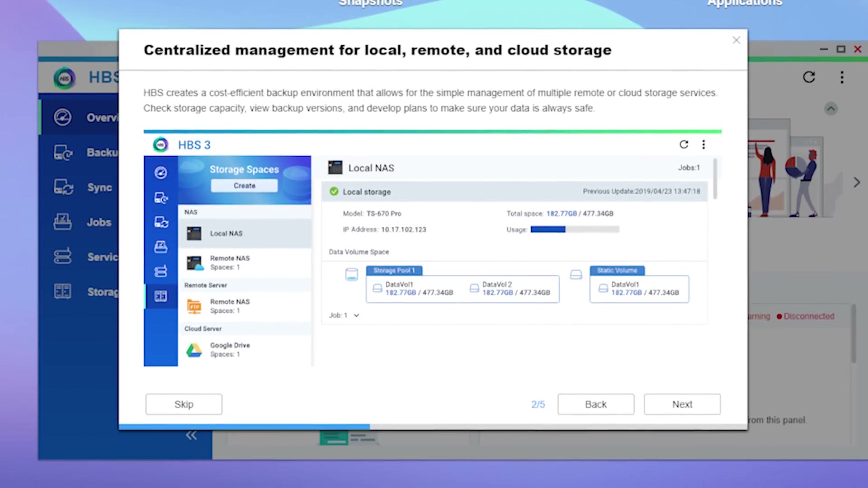Select Local NAS in the storage list
Viewport: 868px width, 488px height.
[x=245, y=234]
